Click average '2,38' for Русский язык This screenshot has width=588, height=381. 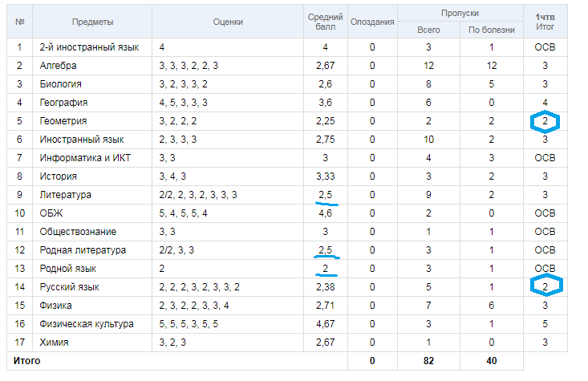pos(325,287)
